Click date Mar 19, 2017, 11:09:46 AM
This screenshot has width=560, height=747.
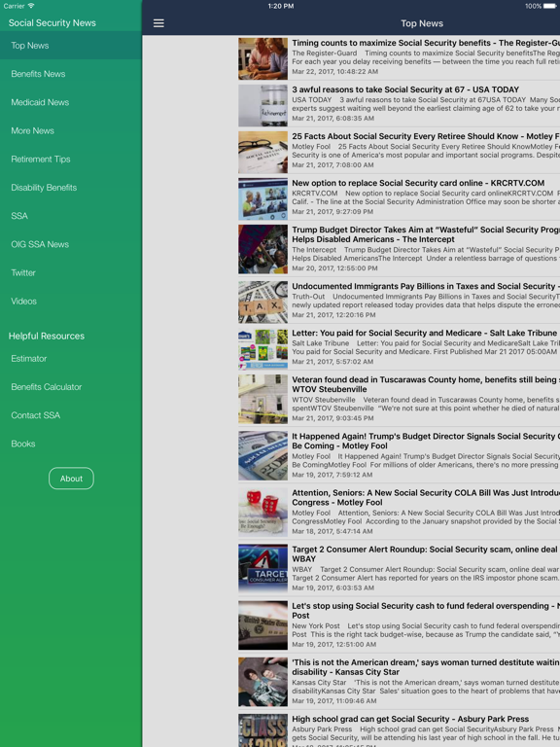[334, 701]
